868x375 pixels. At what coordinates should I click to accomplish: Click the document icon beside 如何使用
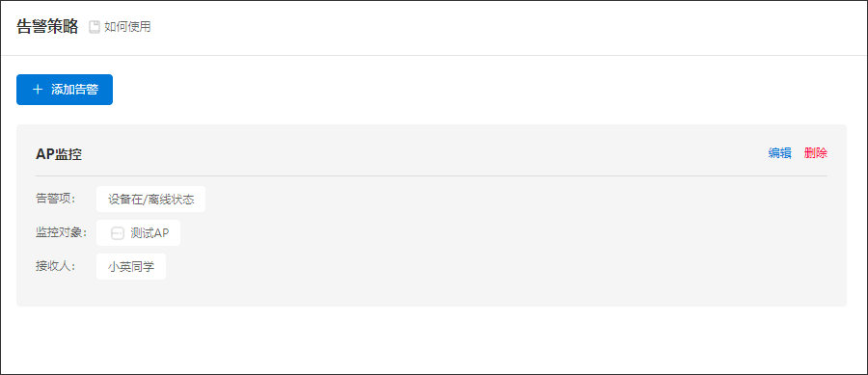(x=95, y=27)
